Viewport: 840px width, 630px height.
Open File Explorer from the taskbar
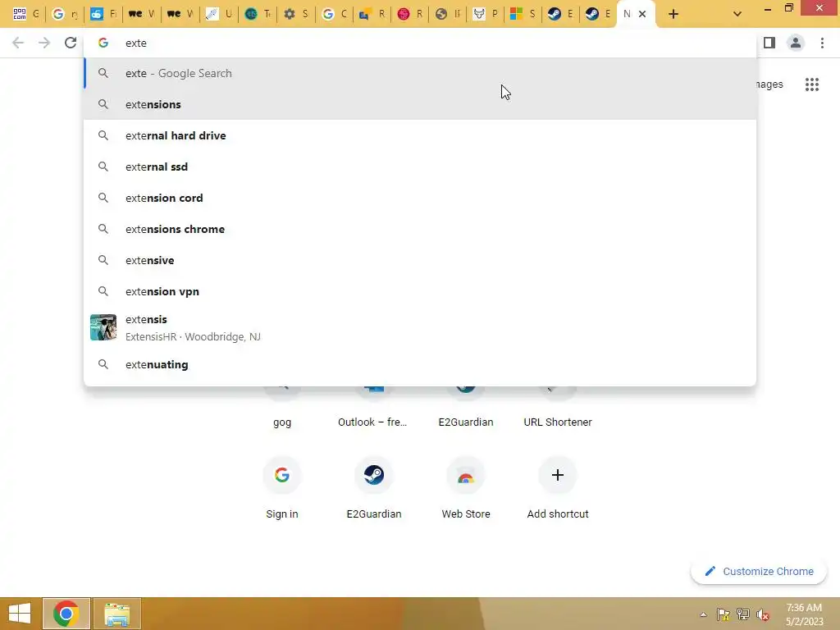pos(116,614)
